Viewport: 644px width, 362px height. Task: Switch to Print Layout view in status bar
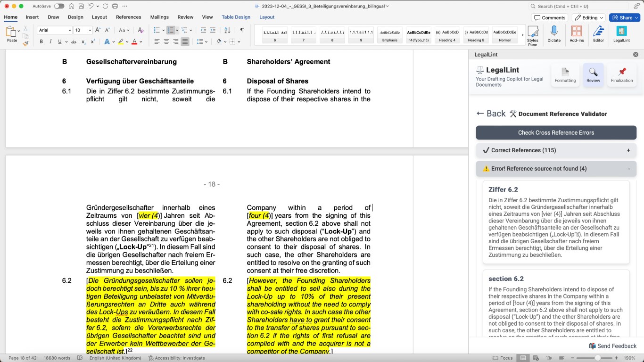522,358
